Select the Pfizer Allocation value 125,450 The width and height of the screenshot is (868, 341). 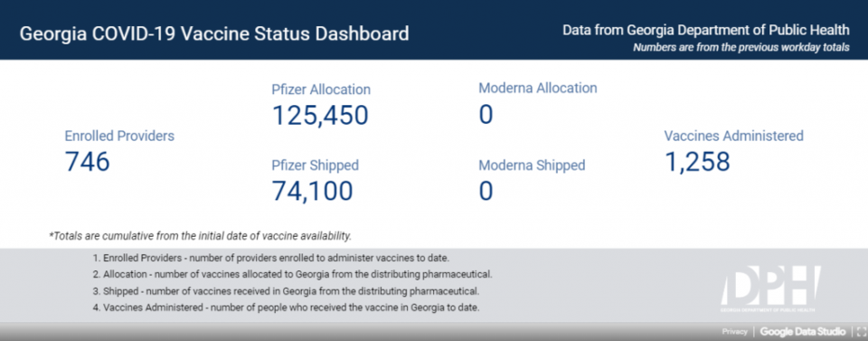(x=320, y=115)
